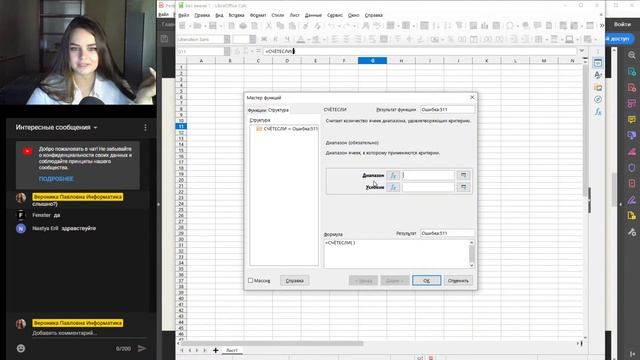This screenshot has width=640, height=360.
Task: Show hidden toolbar items with double chevron
Action: click(602, 26)
